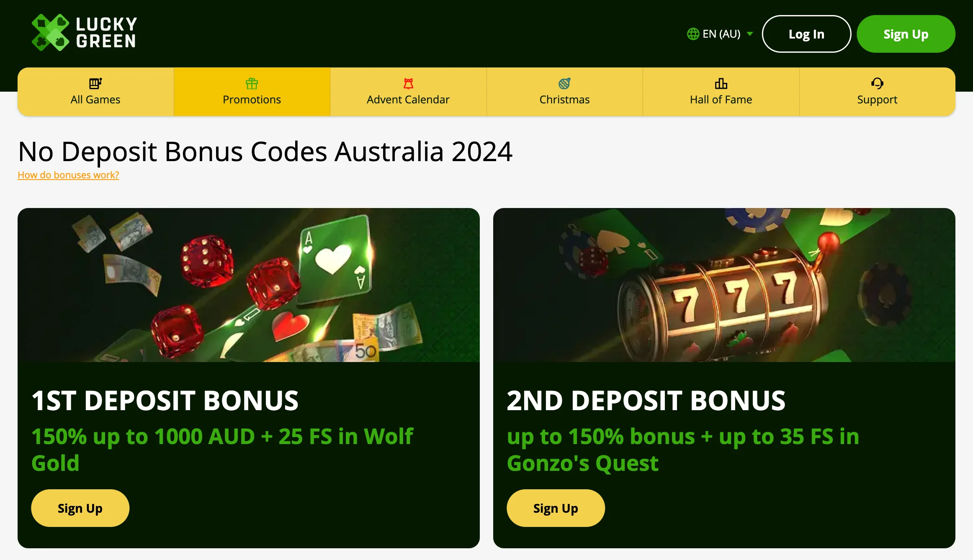
Task: Click the Advent Calendar bell icon
Action: tap(408, 83)
